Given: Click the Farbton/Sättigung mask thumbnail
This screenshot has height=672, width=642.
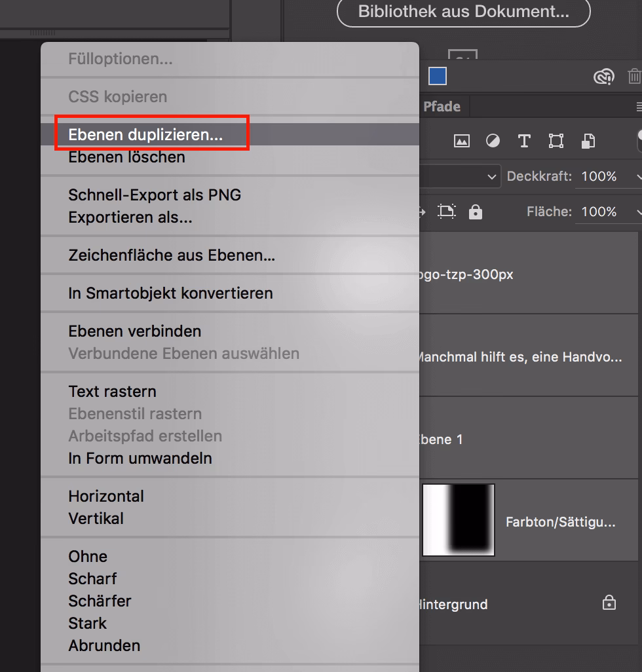Looking at the screenshot, I should [459, 520].
